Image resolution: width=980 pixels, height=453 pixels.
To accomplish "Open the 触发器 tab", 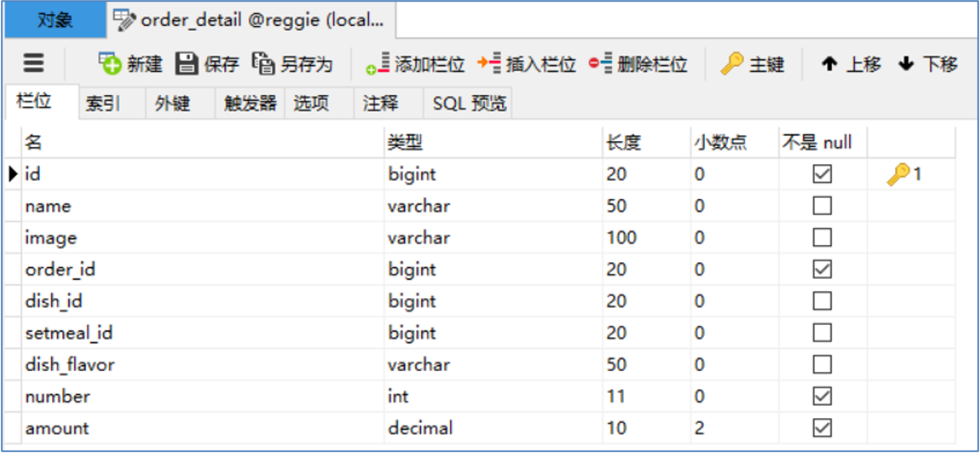I will click(250, 103).
